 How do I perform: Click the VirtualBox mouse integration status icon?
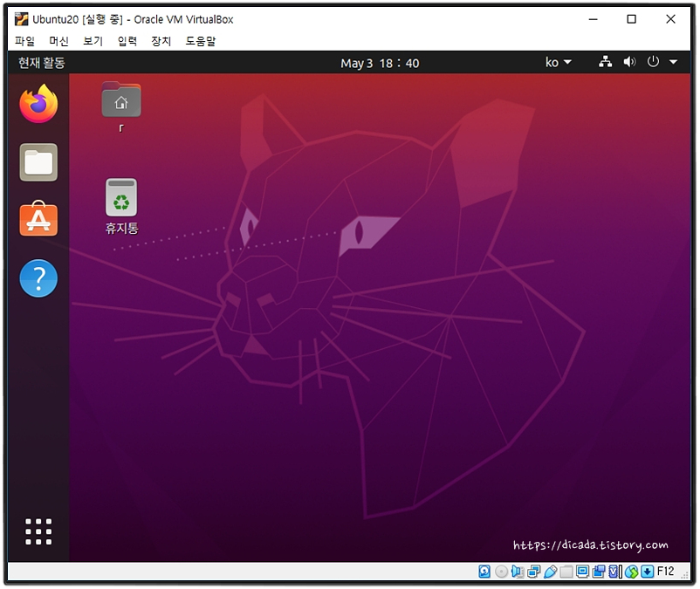631,572
